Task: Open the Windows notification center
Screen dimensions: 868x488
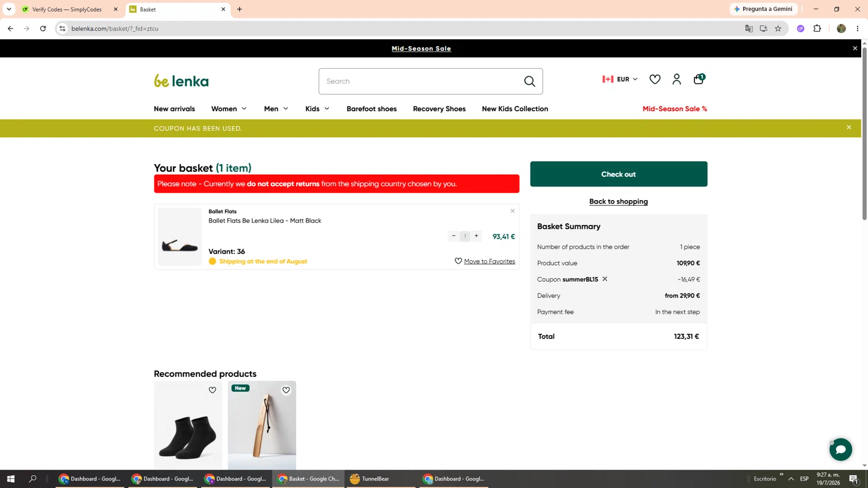Action: (x=854, y=479)
